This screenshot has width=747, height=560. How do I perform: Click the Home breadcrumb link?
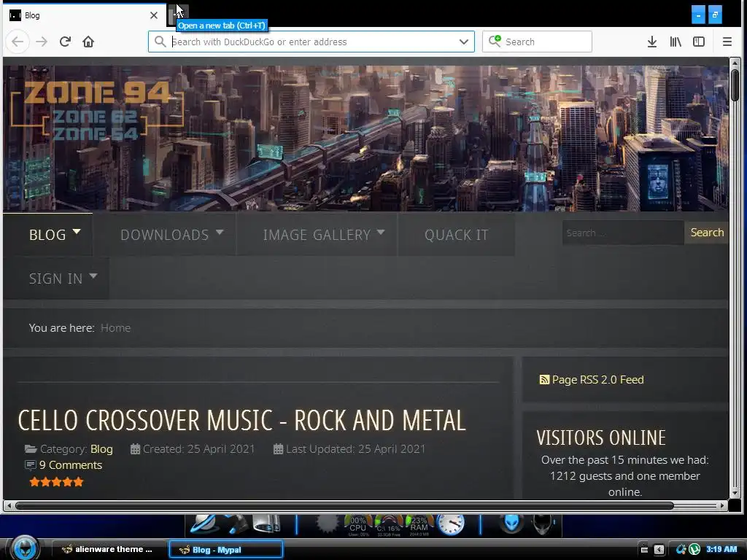point(115,327)
